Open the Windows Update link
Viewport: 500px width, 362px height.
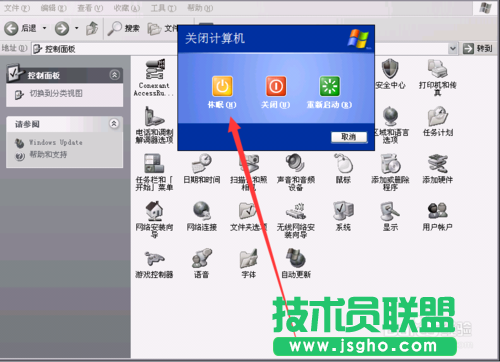pos(56,142)
